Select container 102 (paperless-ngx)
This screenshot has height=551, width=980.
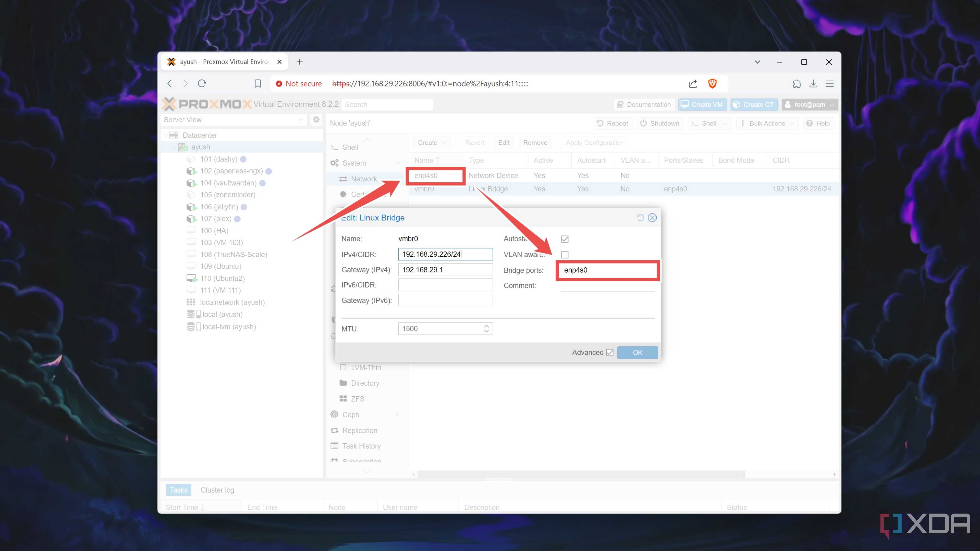click(231, 171)
